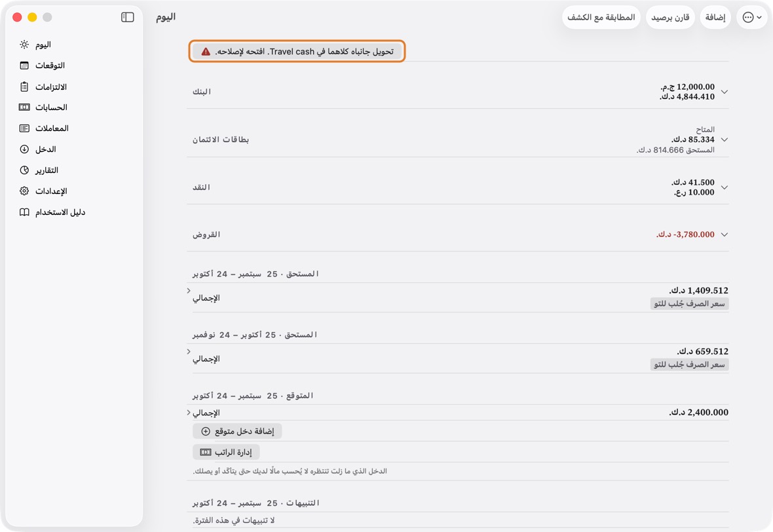Click إدارة الراتب button
The width and height of the screenshot is (773, 532).
[x=226, y=452]
